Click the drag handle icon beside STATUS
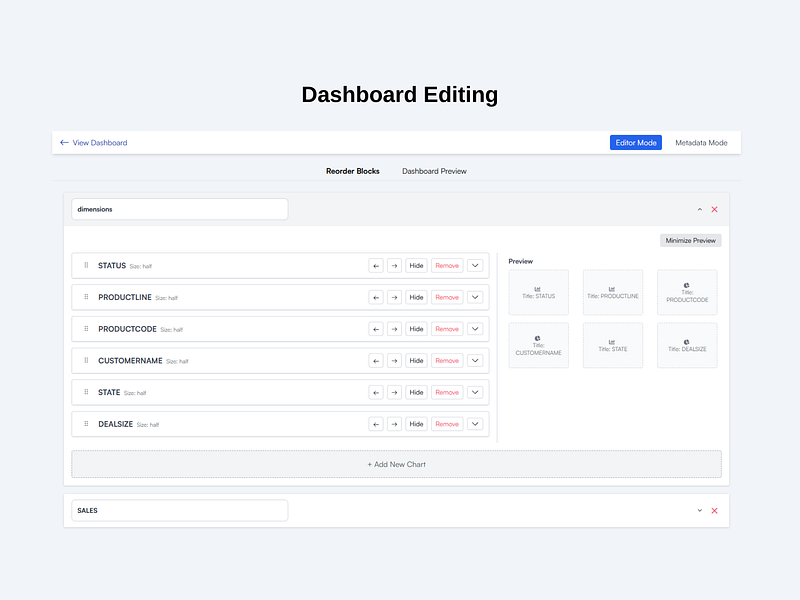800x600 pixels. point(86,266)
